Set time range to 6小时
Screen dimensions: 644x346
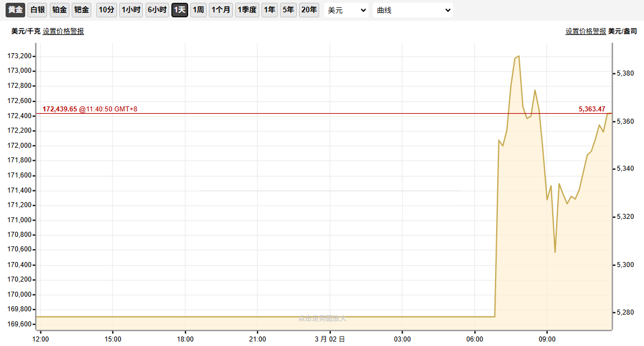157,10
